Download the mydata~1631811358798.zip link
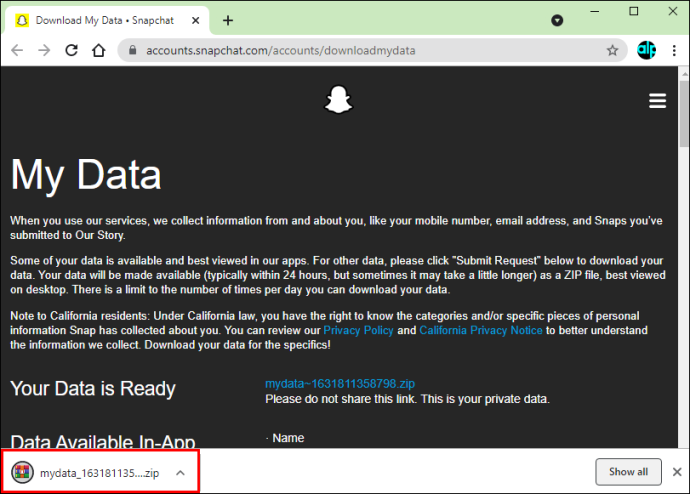 (340, 384)
